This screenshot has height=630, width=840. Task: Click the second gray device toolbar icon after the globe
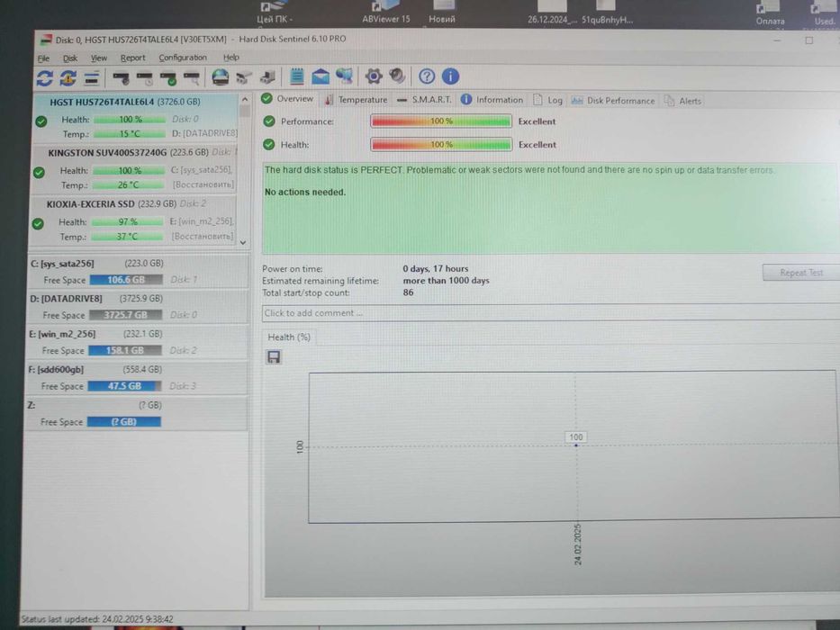pyautogui.click(x=267, y=77)
